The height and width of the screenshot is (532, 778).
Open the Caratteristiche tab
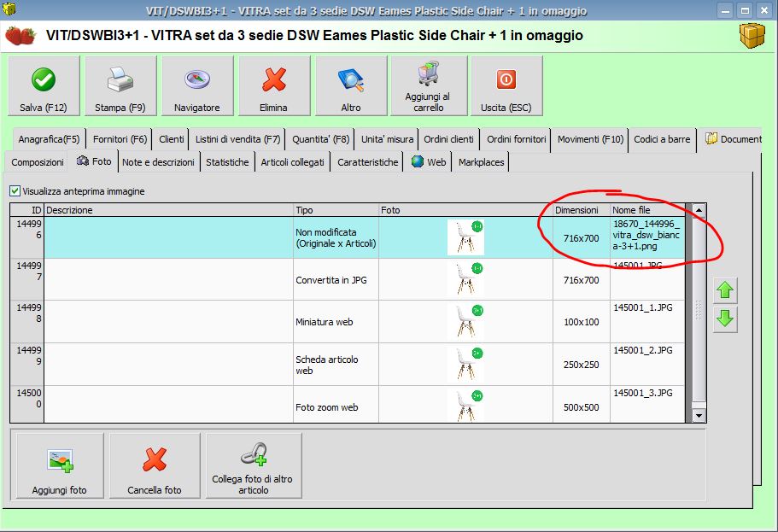(x=368, y=162)
